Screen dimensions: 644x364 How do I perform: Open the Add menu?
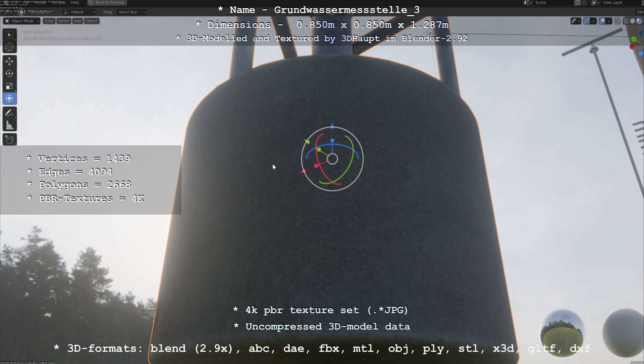click(77, 21)
